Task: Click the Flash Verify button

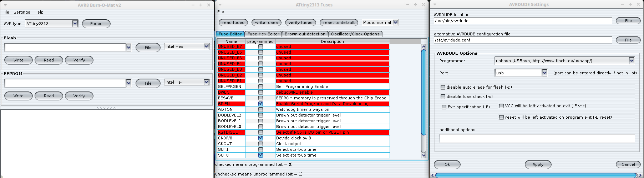Action: click(79, 60)
